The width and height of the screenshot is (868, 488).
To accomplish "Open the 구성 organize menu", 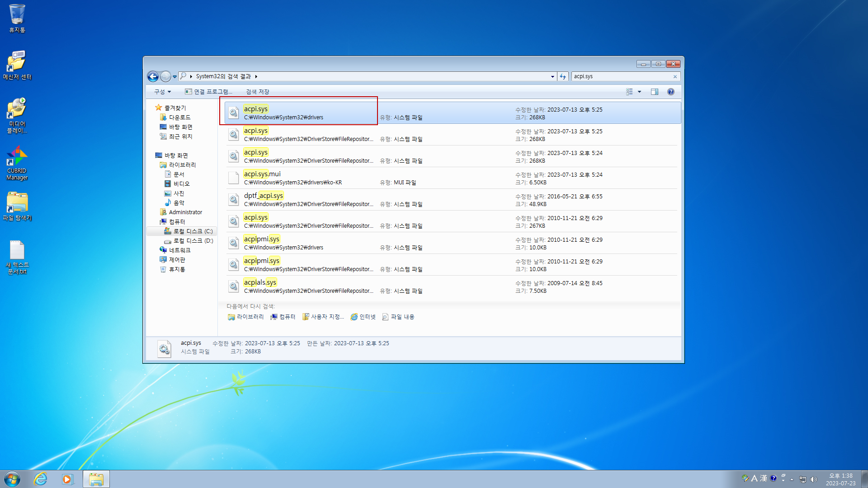I will [162, 92].
